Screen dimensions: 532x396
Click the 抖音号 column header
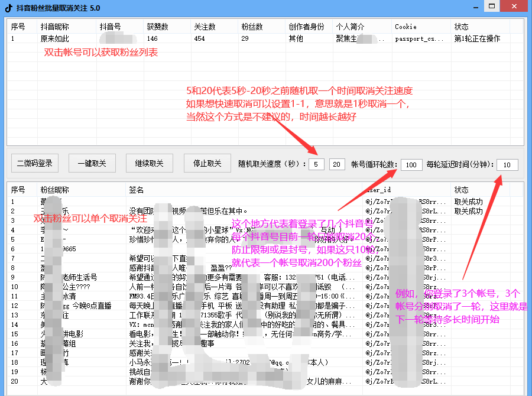[x=120, y=27]
